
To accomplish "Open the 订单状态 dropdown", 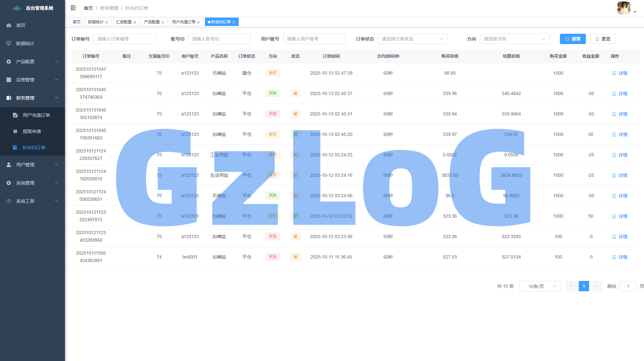I will tap(412, 39).
